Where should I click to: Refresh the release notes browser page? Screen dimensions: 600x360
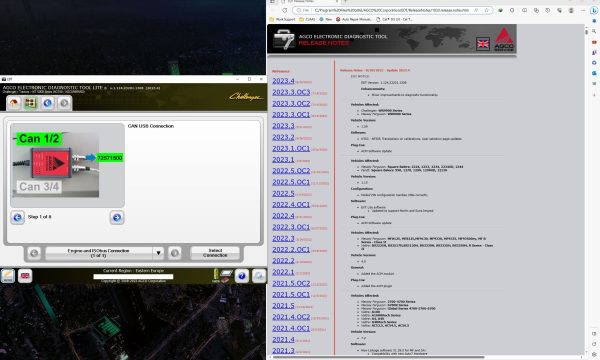284,10
